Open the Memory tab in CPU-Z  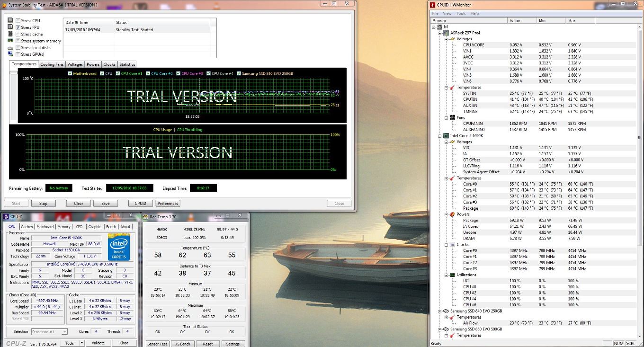(x=64, y=227)
